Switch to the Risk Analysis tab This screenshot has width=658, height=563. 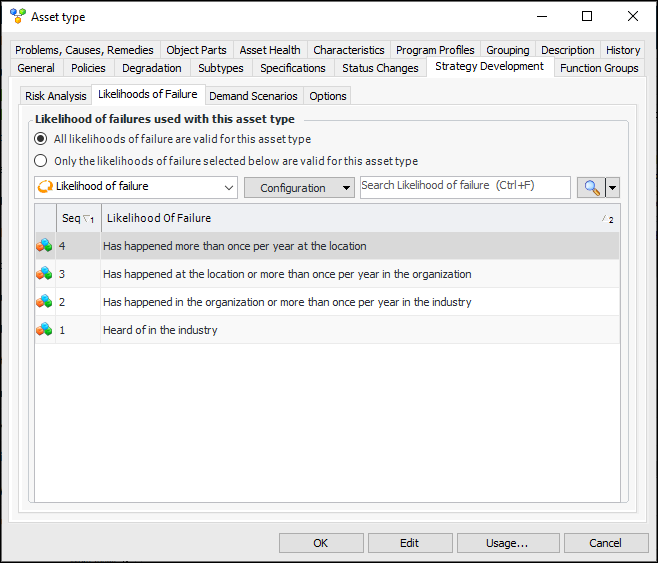(56, 96)
